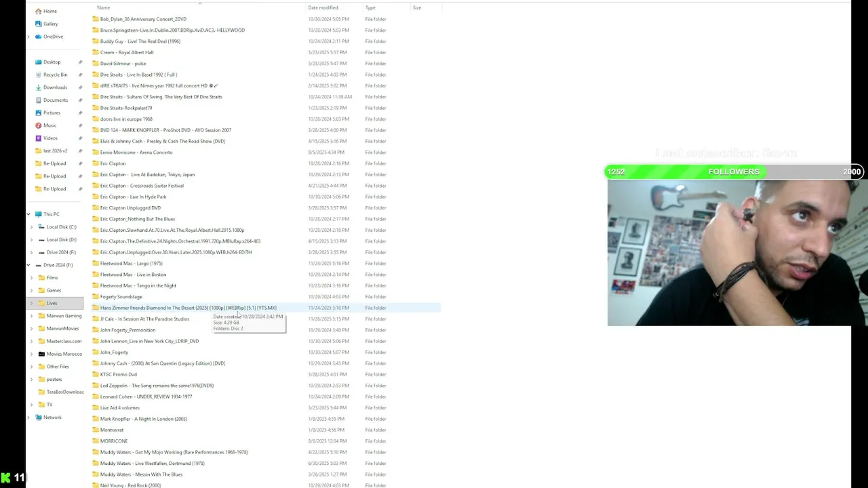
Task: Click the Music icon in quick access
Action: (39, 125)
